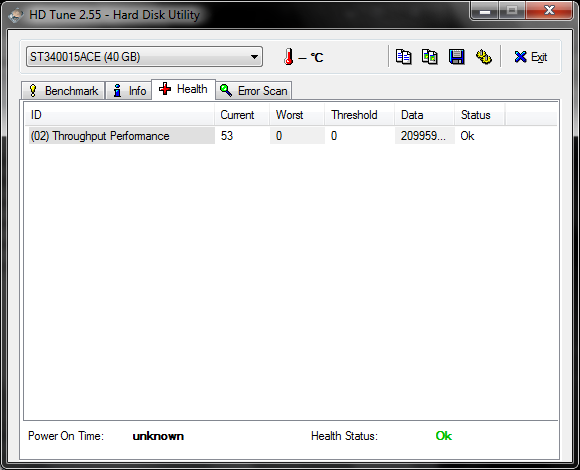The image size is (580, 470).
Task: Switch to the Benchmark tab
Action: pos(63,91)
